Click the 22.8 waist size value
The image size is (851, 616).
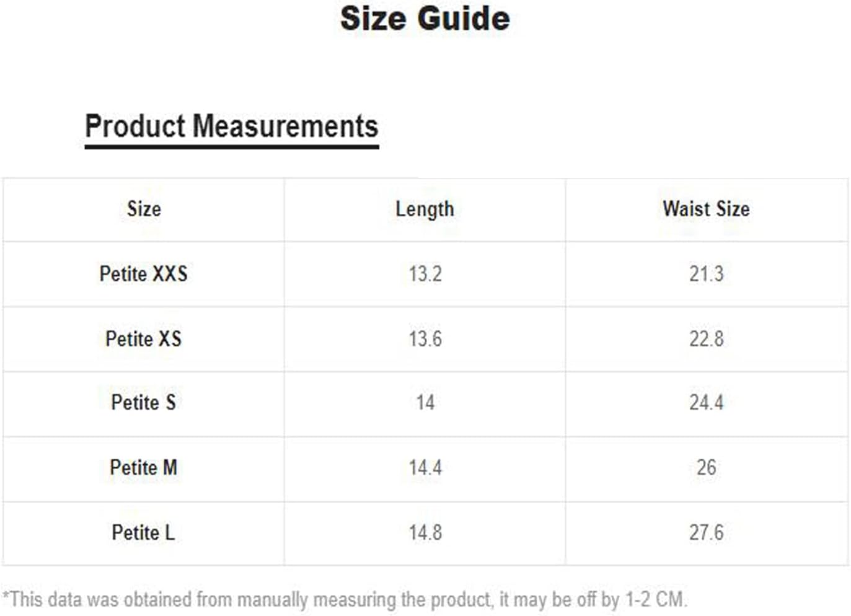click(707, 339)
